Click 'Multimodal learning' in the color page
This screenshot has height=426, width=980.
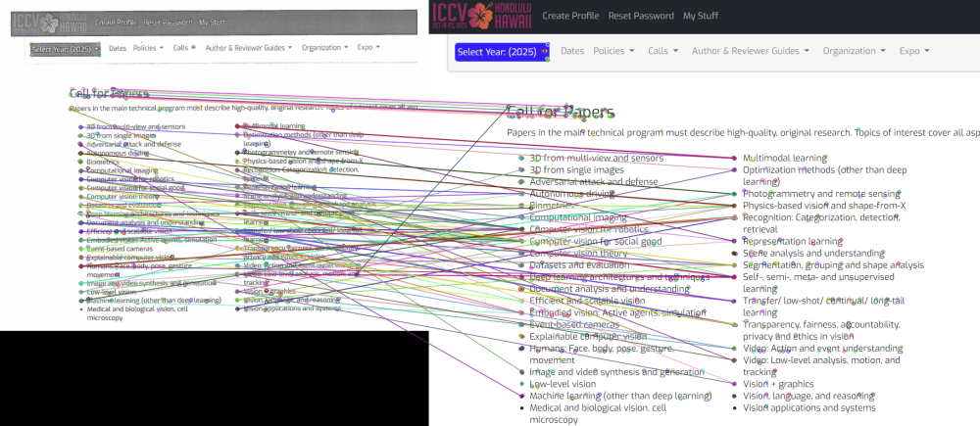click(785, 158)
